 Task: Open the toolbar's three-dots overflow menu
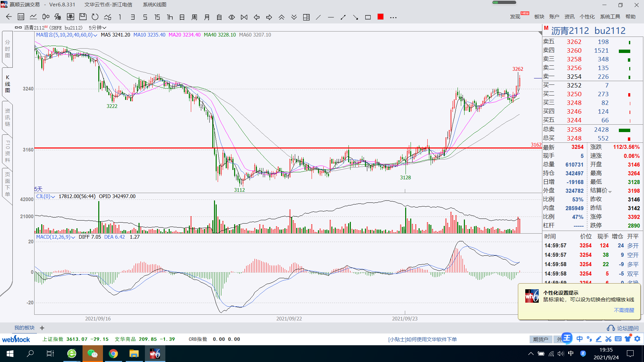click(x=393, y=17)
